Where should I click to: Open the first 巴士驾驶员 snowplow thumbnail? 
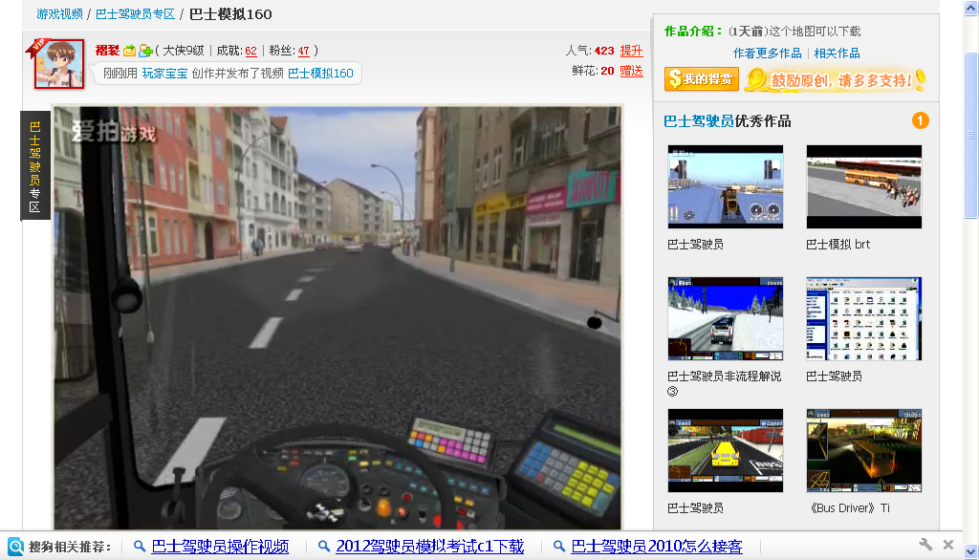coord(726,186)
